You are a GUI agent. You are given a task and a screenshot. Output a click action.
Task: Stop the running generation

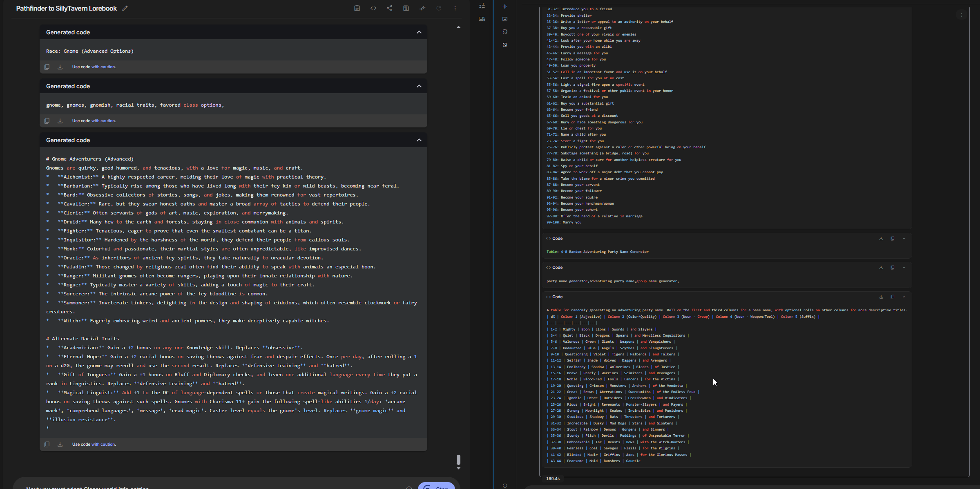tap(436, 486)
